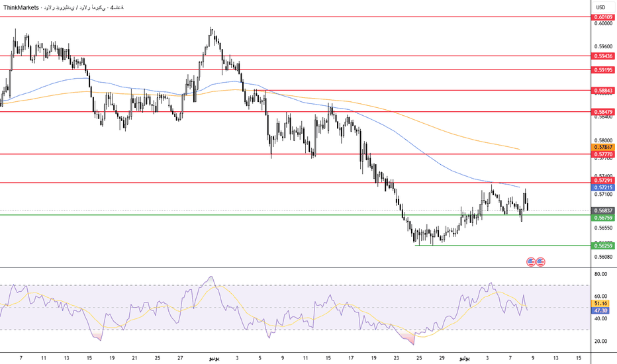Select the orange 0.57847 moving average label
The width and height of the screenshot is (617, 364).
pyautogui.click(x=603, y=147)
